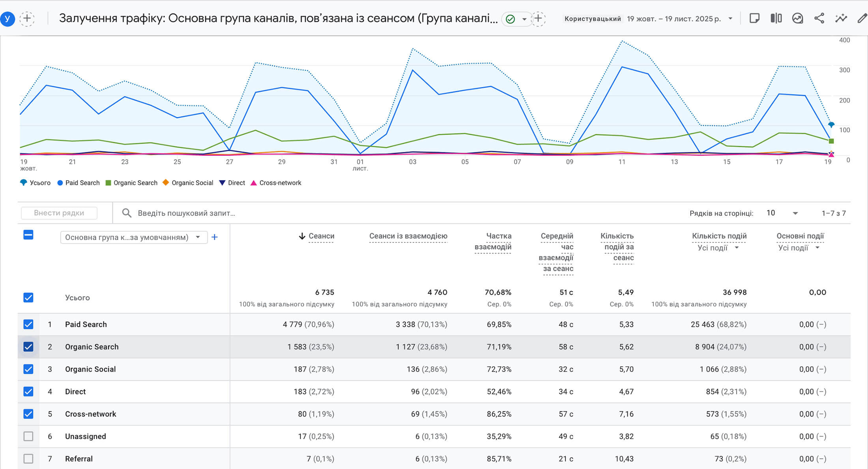Open the Усі події filter under Кількість подій
Viewport: 868px width, 469px height.
pos(718,248)
